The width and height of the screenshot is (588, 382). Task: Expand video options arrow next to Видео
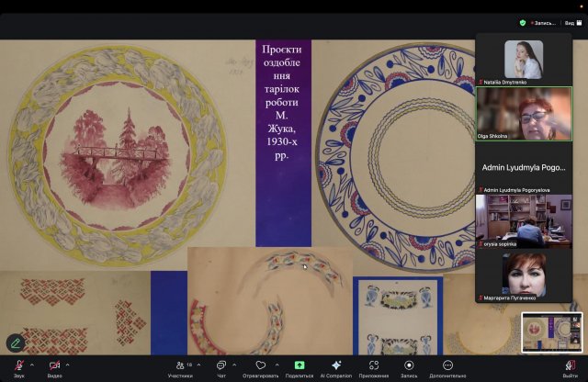coord(69,364)
